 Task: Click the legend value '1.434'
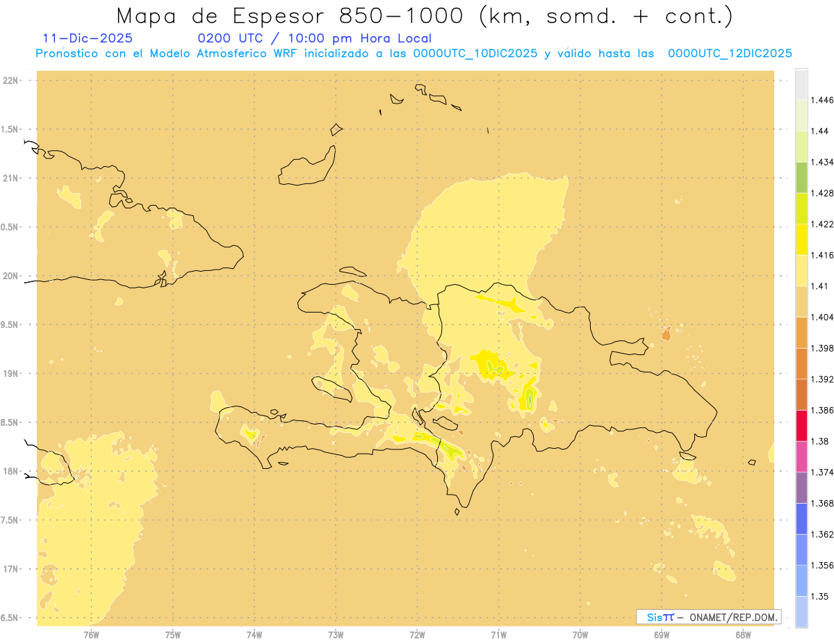tap(822, 162)
